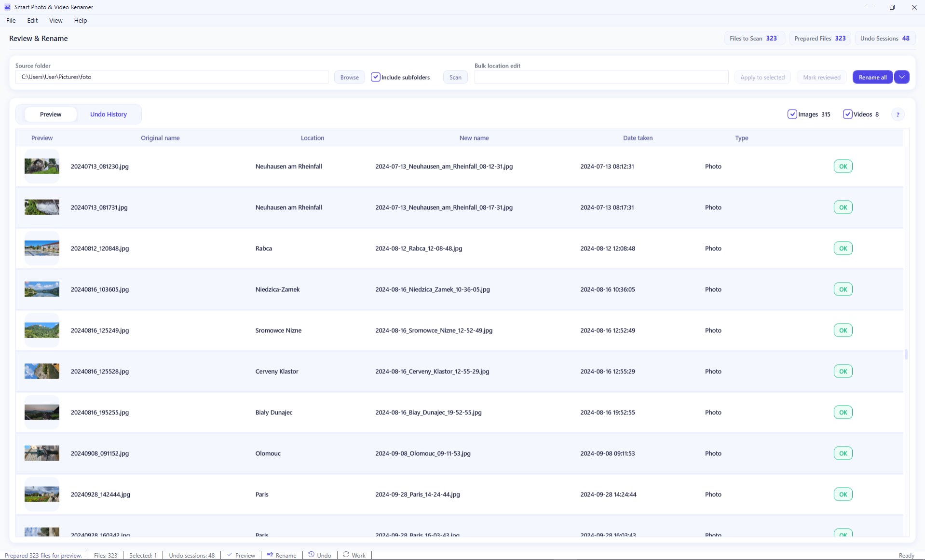The width and height of the screenshot is (925, 560).
Task: Expand the Rename all dropdown arrow
Action: click(x=902, y=77)
